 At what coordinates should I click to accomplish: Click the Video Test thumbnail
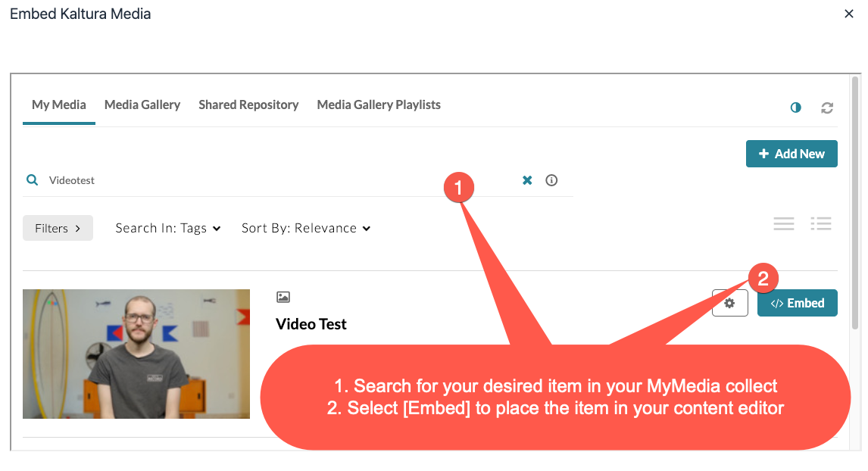click(x=136, y=354)
